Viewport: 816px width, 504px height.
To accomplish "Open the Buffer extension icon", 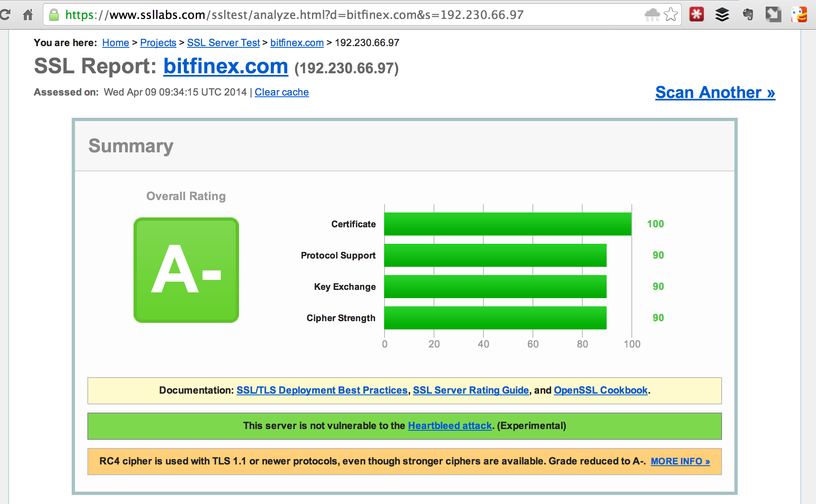I will pos(722,15).
